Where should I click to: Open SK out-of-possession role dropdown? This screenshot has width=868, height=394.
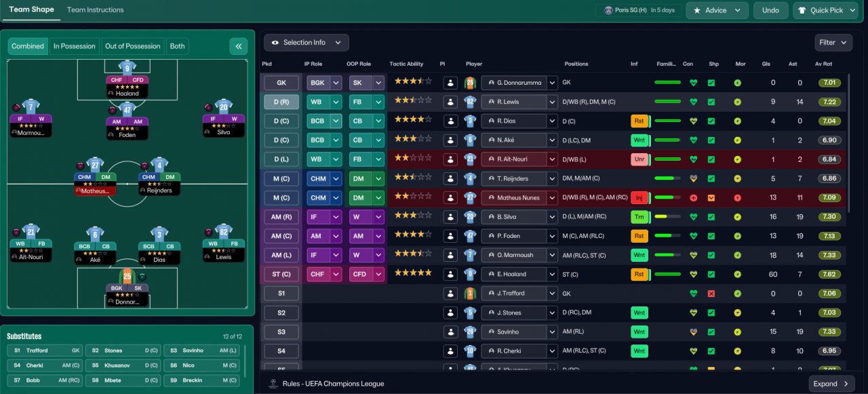(378, 83)
